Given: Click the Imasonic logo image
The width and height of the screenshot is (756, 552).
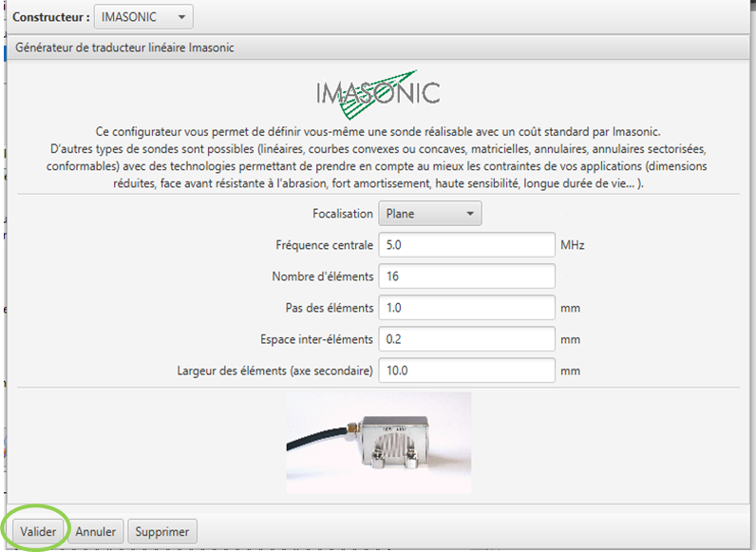Looking at the screenshot, I should tap(378, 94).
